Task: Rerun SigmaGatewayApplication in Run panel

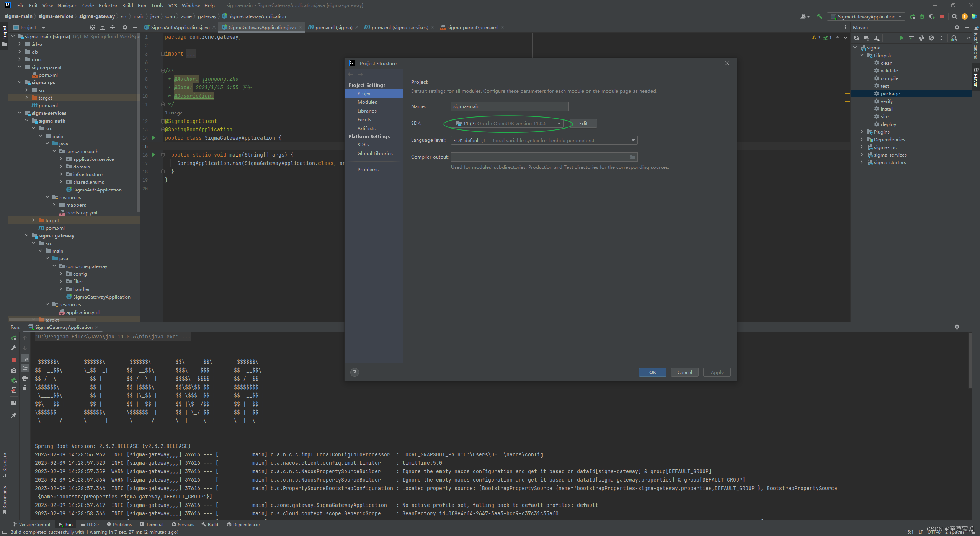Action: [x=14, y=338]
